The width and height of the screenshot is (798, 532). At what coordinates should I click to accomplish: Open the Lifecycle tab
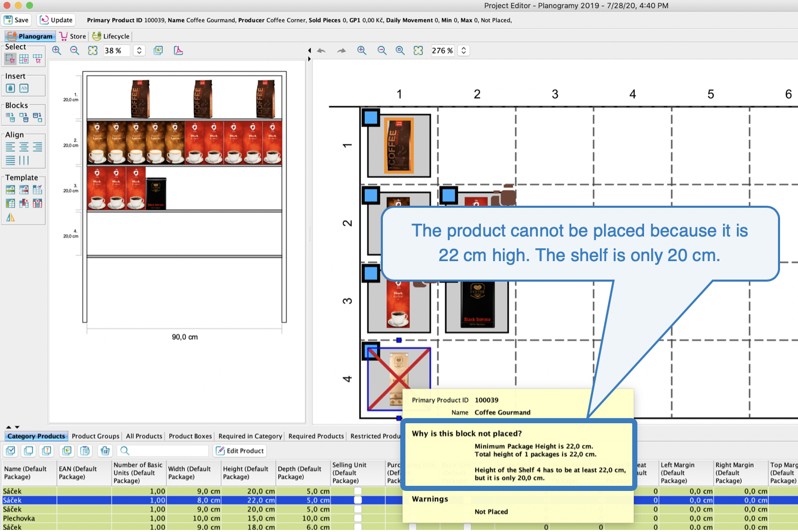point(111,36)
